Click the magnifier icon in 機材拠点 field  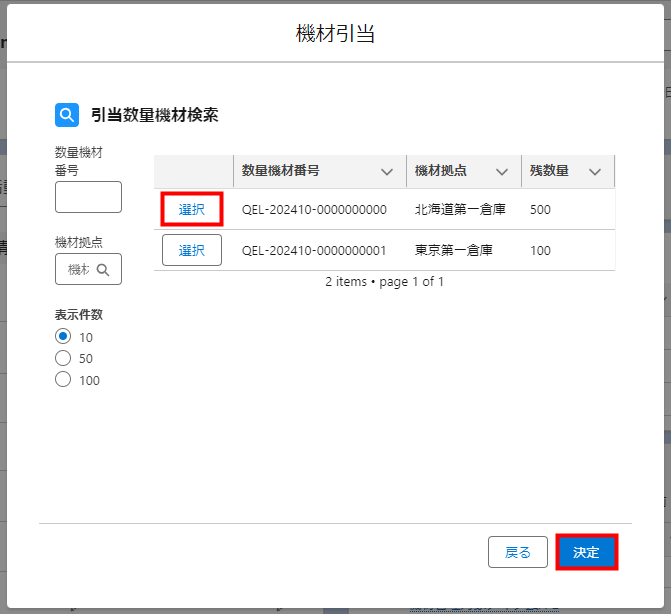point(102,269)
